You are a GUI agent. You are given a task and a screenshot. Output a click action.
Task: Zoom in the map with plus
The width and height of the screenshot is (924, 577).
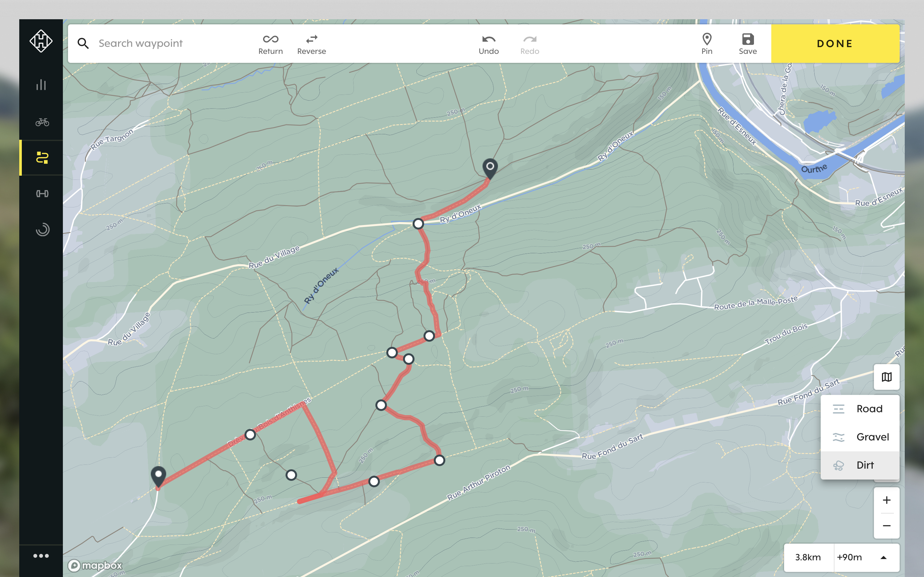pos(886,500)
